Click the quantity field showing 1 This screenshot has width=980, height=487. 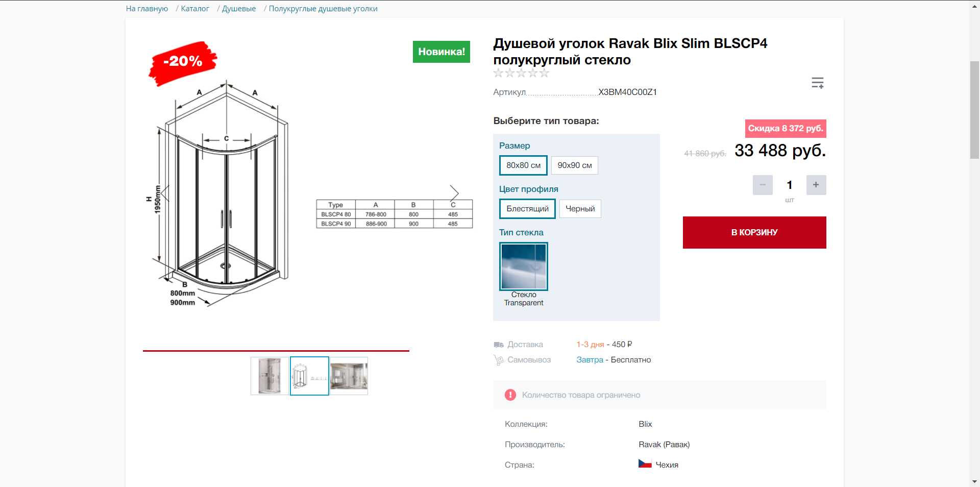coord(790,185)
